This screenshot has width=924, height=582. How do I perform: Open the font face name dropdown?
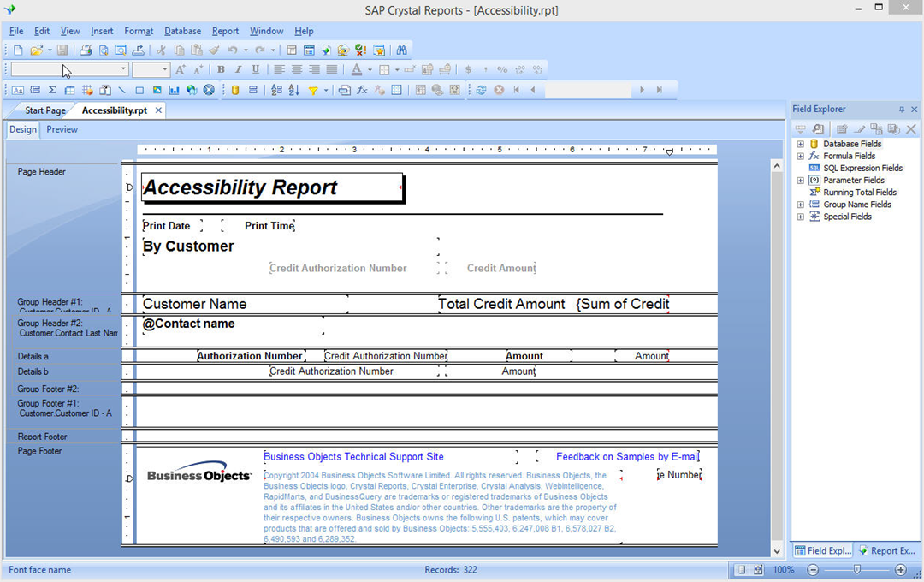(123, 69)
